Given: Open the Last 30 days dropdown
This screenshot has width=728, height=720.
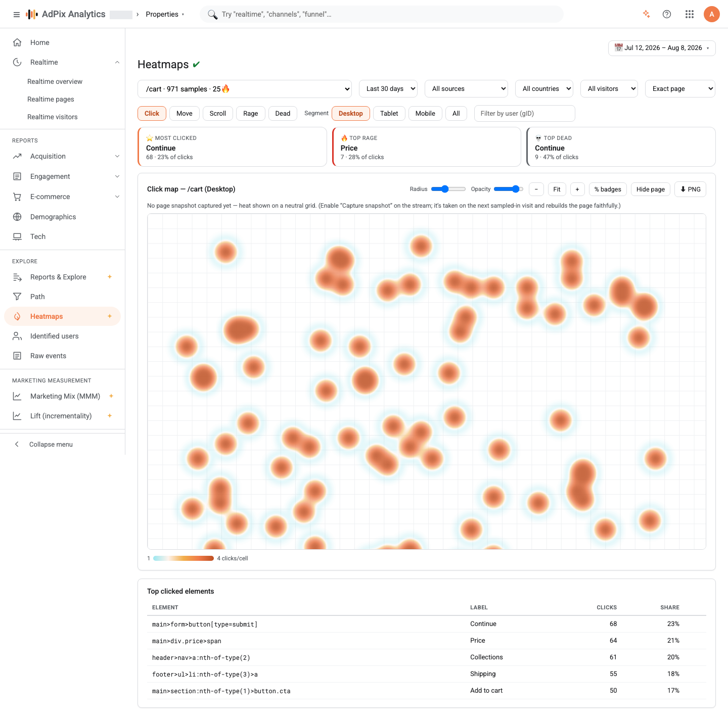Looking at the screenshot, I should pyautogui.click(x=388, y=88).
